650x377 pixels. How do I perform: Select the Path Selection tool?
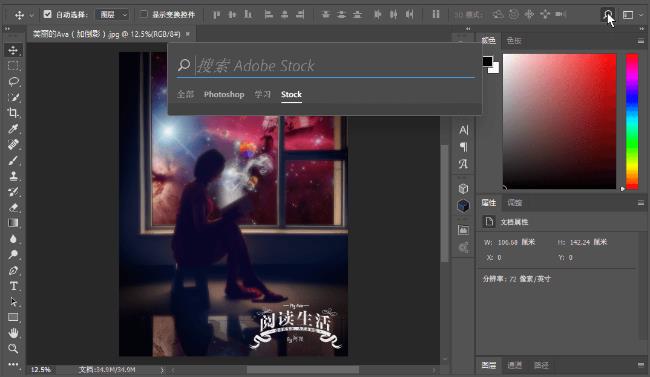pyautogui.click(x=13, y=302)
